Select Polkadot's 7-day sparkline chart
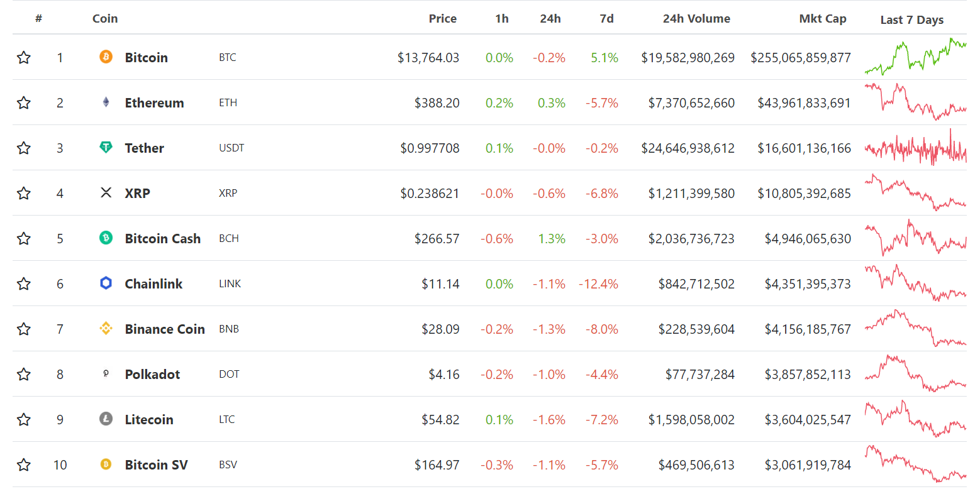 (x=916, y=373)
